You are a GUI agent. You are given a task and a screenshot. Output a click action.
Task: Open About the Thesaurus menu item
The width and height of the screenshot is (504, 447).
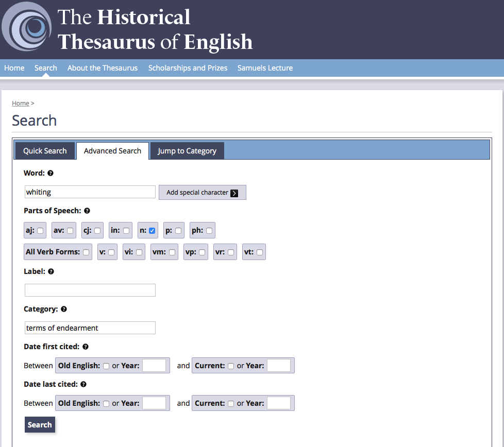click(x=103, y=68)
